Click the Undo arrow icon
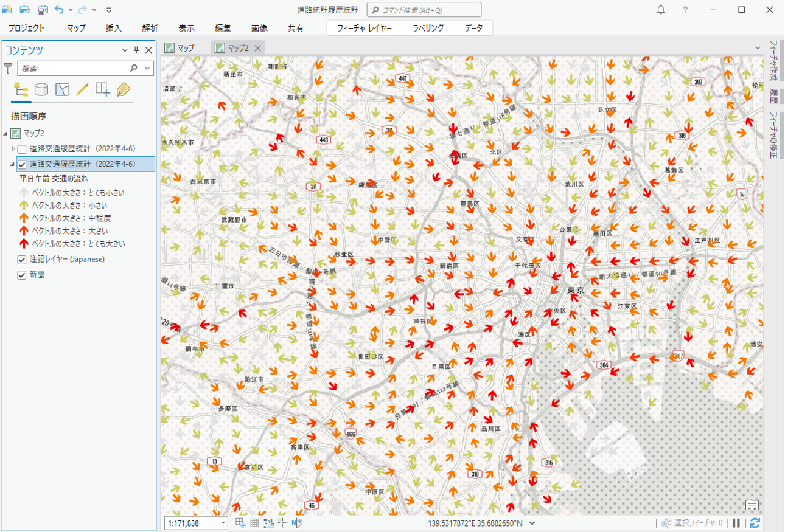The width and height of the screenshot is (785, 532). [59, 10]
